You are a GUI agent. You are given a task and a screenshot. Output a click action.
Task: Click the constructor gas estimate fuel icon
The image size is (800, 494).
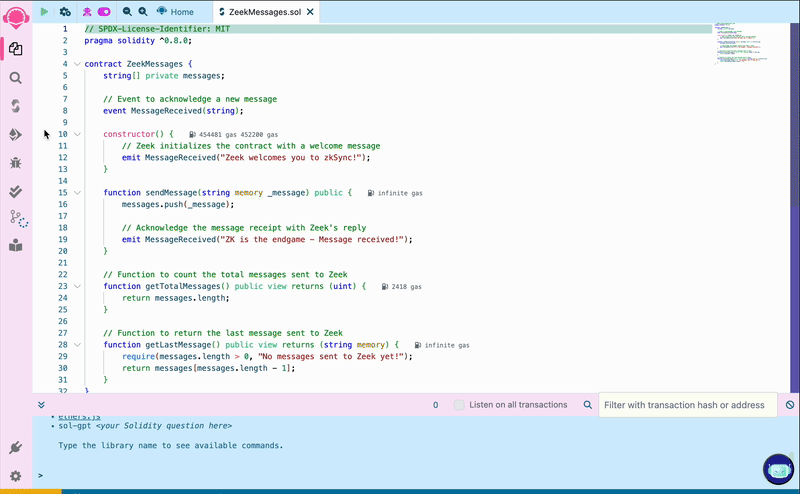click(x=192, y=135)
